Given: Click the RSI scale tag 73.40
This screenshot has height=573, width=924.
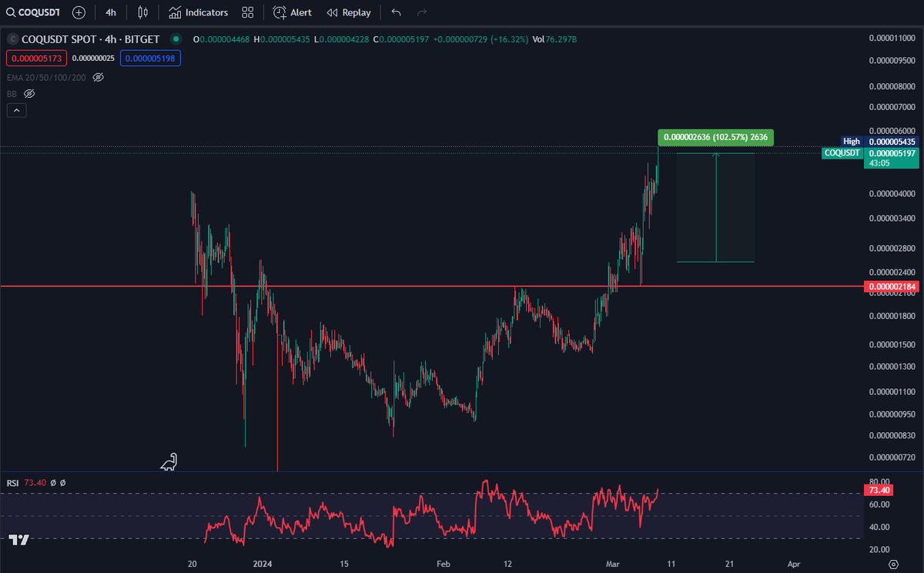Looking at the screenshot, I should point(879,490).
